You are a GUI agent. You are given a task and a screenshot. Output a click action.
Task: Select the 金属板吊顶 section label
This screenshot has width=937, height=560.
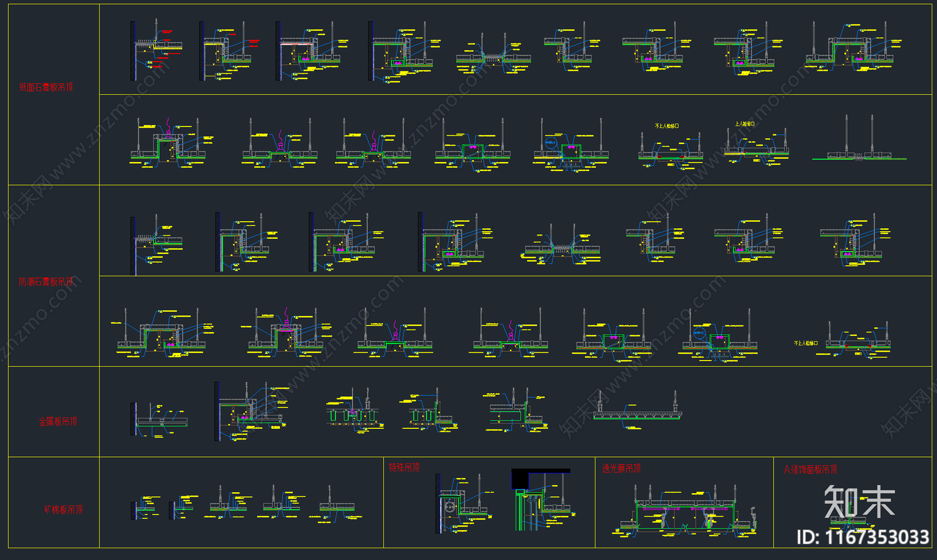pyautogui.click(x=58, y=421)
